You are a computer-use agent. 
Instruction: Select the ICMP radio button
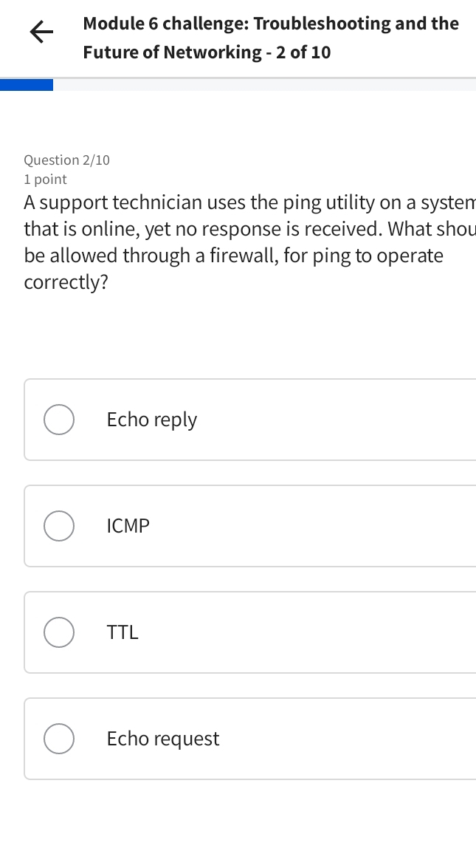(x=59, y=525)
